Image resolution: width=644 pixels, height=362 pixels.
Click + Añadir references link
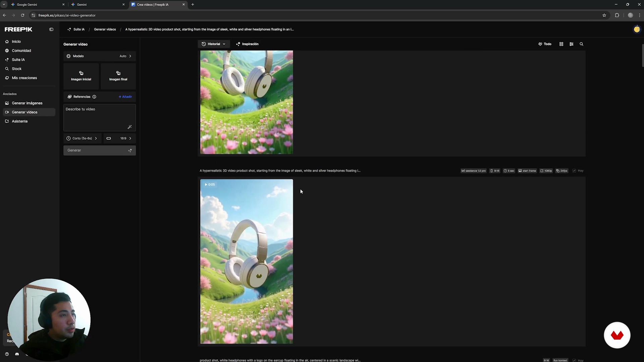pyautogui.click(x=125, y=97)
